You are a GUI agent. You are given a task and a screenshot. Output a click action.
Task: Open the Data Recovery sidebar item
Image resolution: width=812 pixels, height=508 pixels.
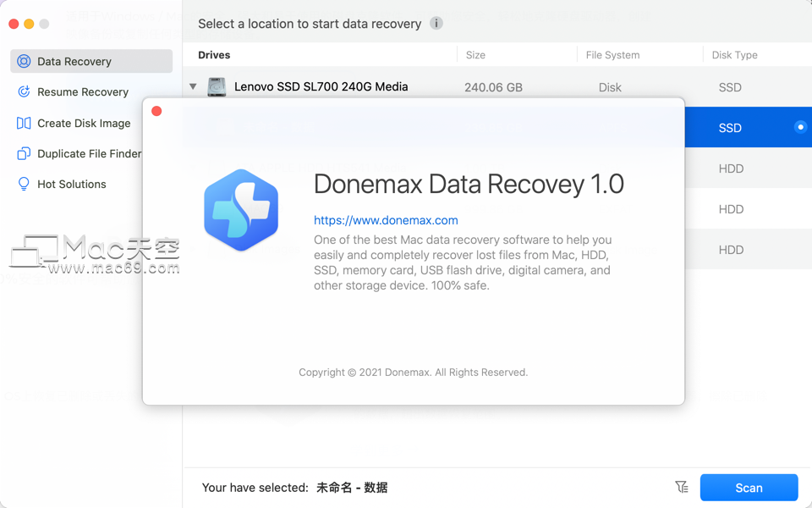(x=91, y=61)
